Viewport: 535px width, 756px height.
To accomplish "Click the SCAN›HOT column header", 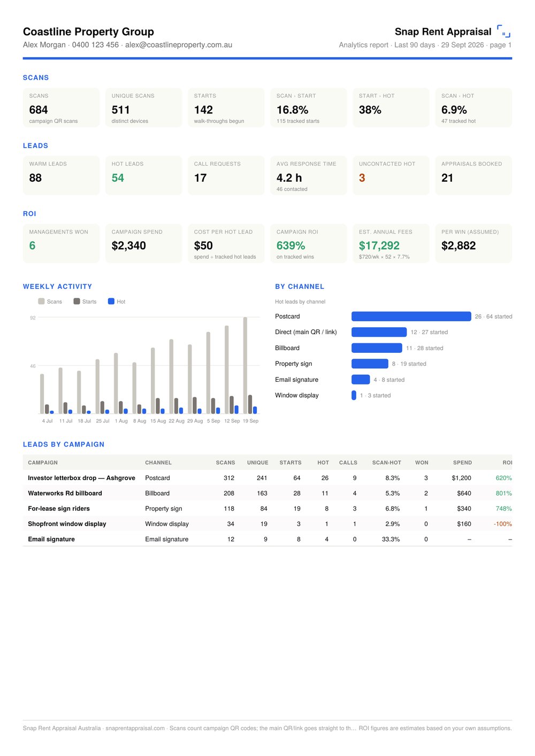I will (x=387, y=462).
